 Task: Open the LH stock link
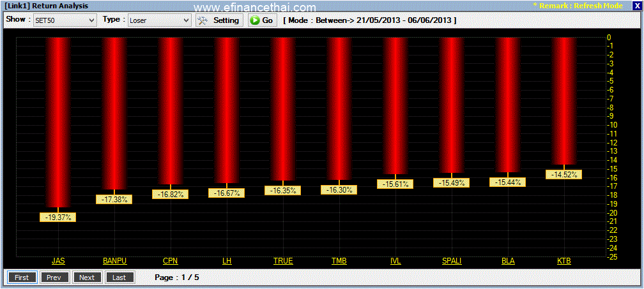(227, 261)
